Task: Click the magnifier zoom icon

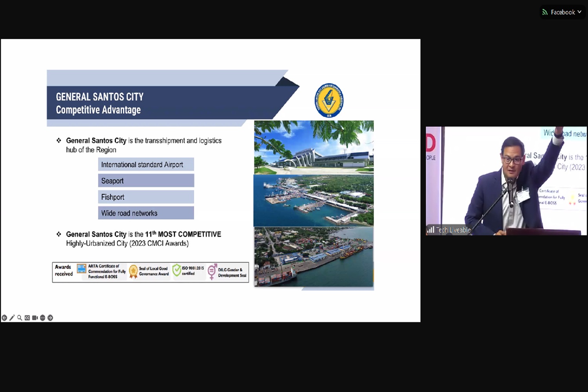Action: point(20,318)
